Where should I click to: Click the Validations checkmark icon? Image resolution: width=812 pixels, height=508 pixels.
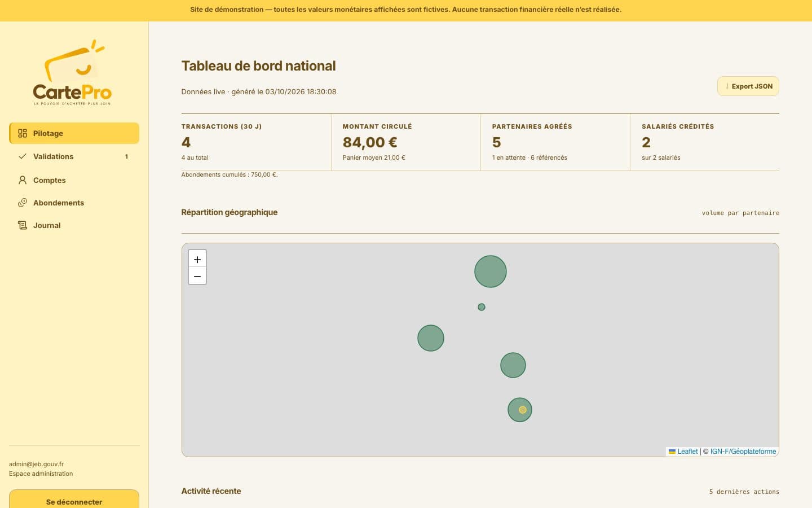point(23,156)
